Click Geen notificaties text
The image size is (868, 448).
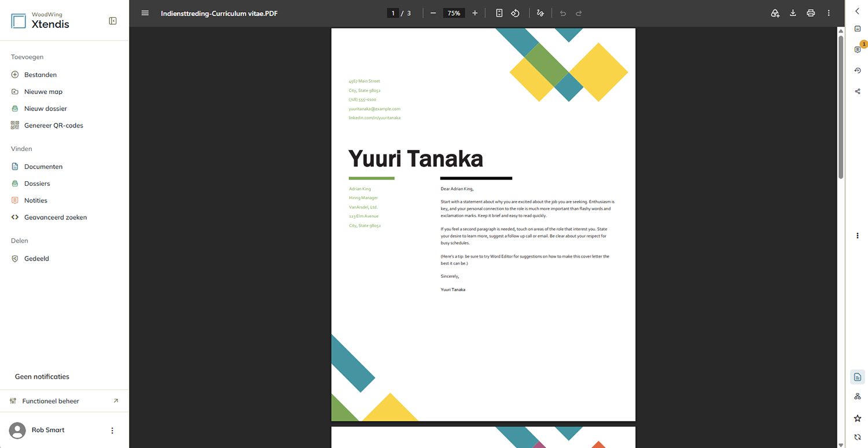pyautogui.click(x=42, y=376)
